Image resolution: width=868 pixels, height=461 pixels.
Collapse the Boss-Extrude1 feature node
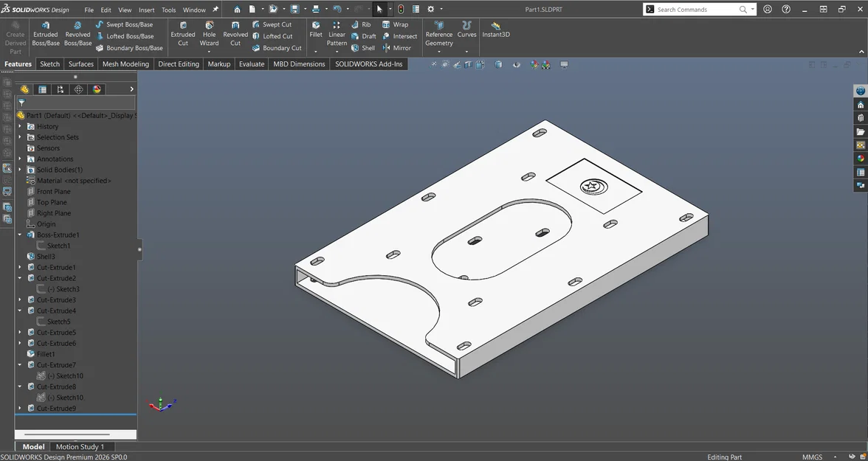20,235
